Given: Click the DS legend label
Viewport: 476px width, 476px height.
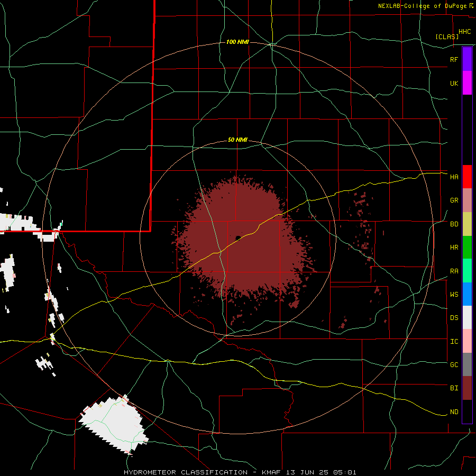Looking at the screenshot, I should coord(454,318).
